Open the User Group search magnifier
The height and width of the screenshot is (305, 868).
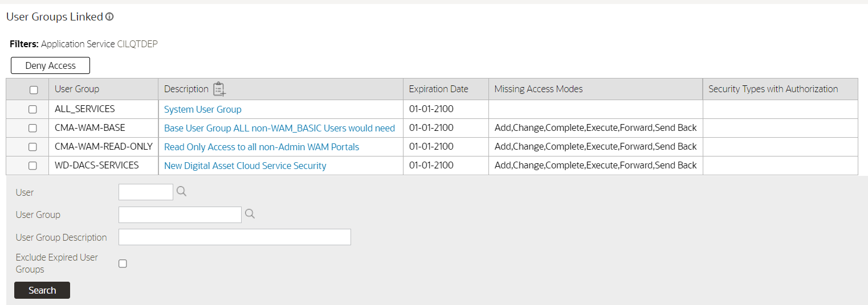[x=250, y=214]
